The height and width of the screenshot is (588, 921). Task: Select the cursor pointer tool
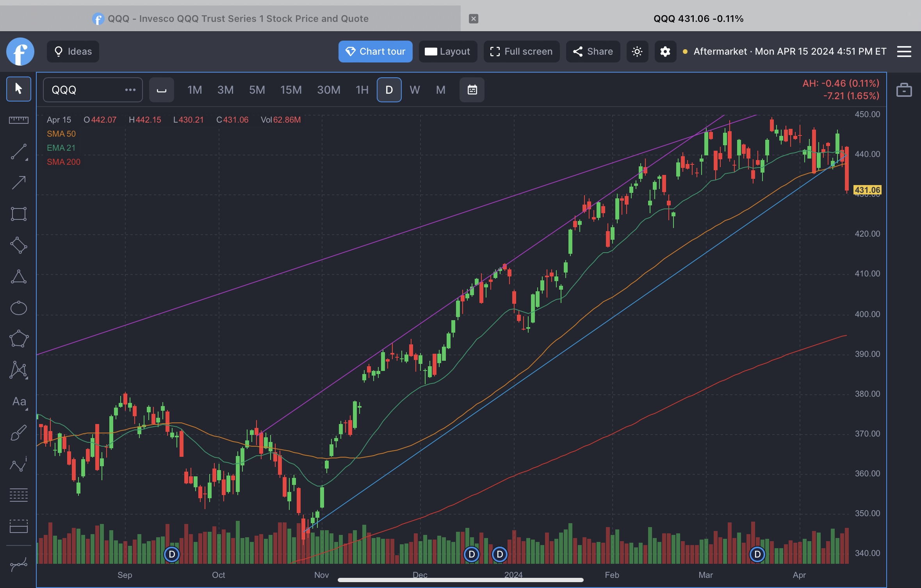19,89
